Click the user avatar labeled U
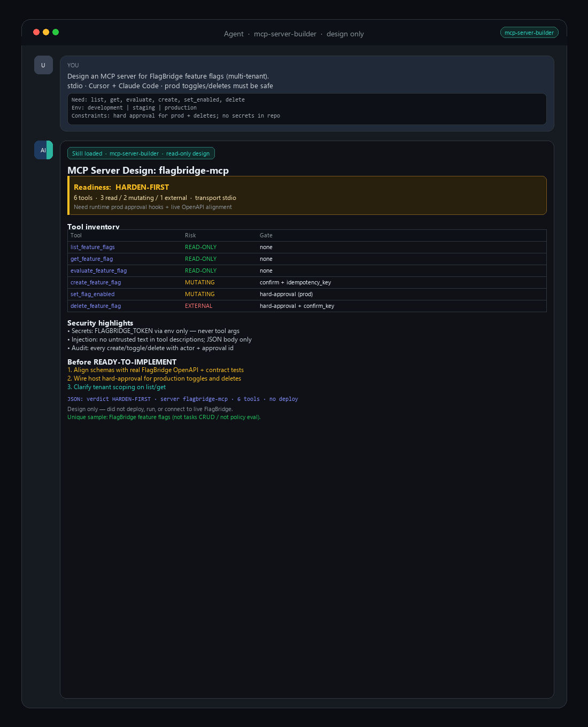 [x=43, y=65]
